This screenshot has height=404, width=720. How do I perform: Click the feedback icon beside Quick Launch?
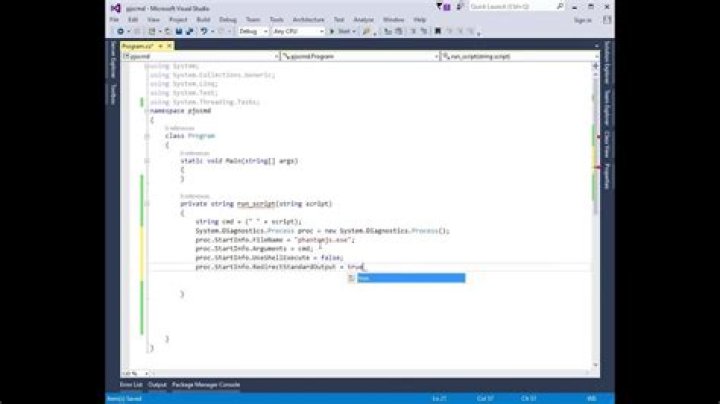tap(459, 6)
